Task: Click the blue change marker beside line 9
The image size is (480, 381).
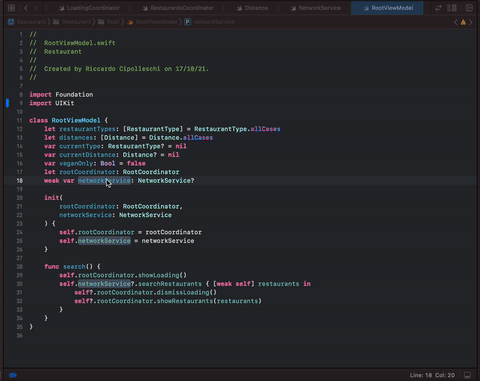Action: click(x=7, y=103)
